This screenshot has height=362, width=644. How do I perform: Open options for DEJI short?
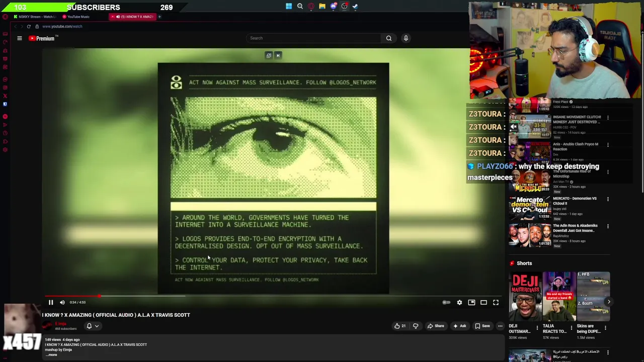pyautogui.click(x=537, y=328)
